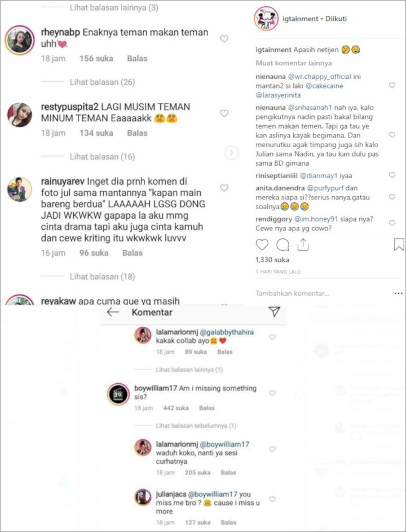Open the igtainment profile picture
Viewport: 406px width, 532px height.
(x=266, y=19)
